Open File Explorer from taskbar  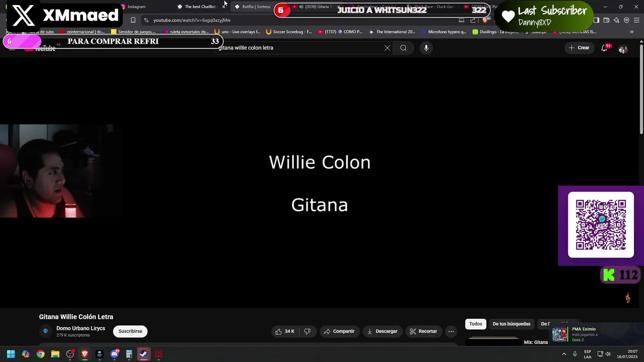[x=55, y=354]
